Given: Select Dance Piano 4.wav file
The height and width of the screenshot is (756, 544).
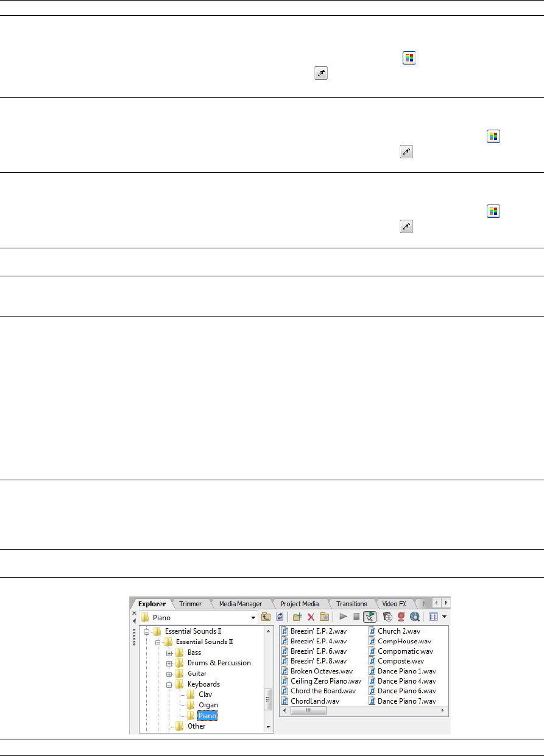Looking at the screenshot, I should (x=402, y=681).
